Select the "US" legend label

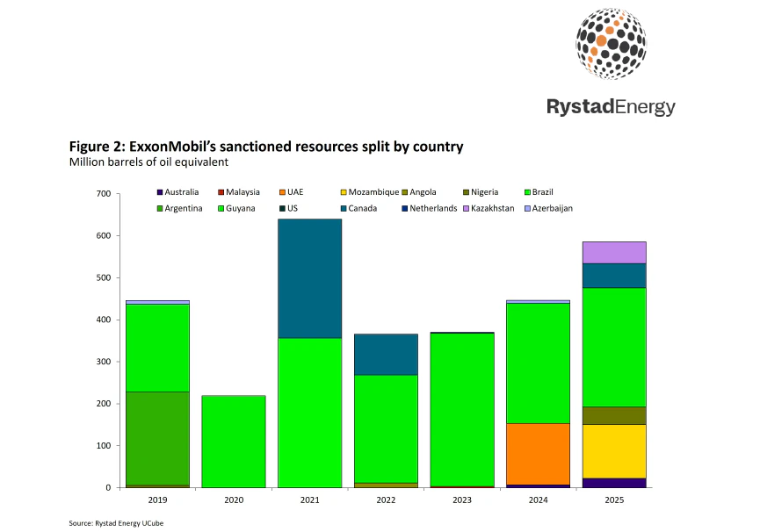[293, 209]
